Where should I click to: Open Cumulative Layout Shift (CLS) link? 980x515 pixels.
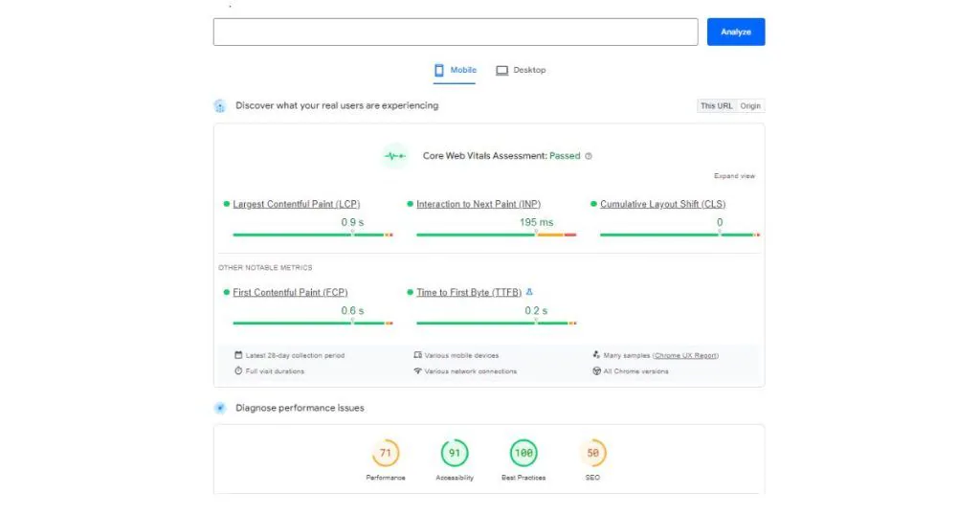662,204
